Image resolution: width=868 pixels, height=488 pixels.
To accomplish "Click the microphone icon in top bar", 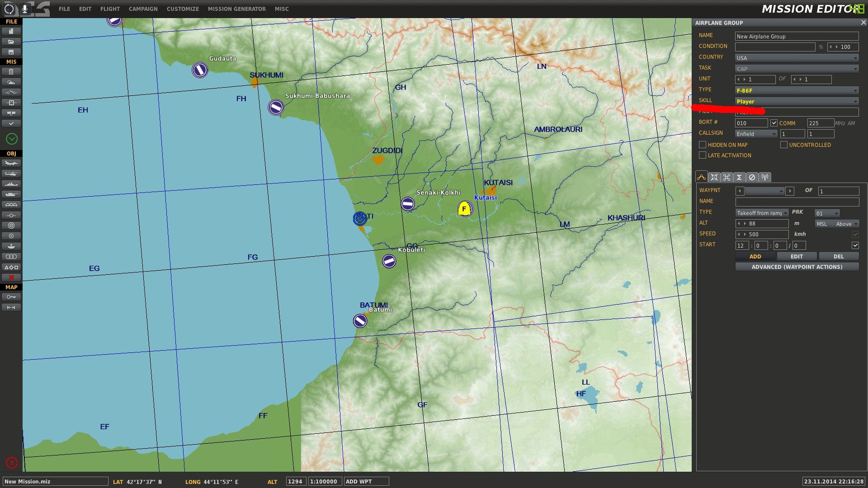I will (24, 9).
